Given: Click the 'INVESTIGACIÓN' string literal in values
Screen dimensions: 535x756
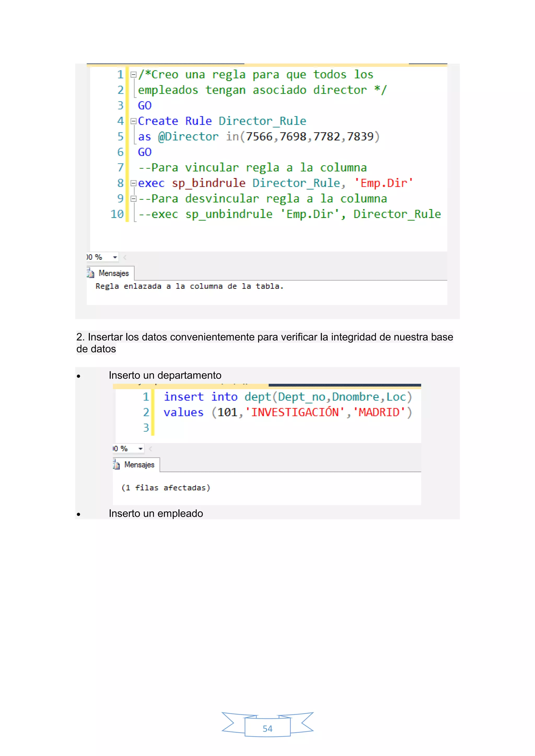Looking at the screenshot, I should [x=295, y=413].
